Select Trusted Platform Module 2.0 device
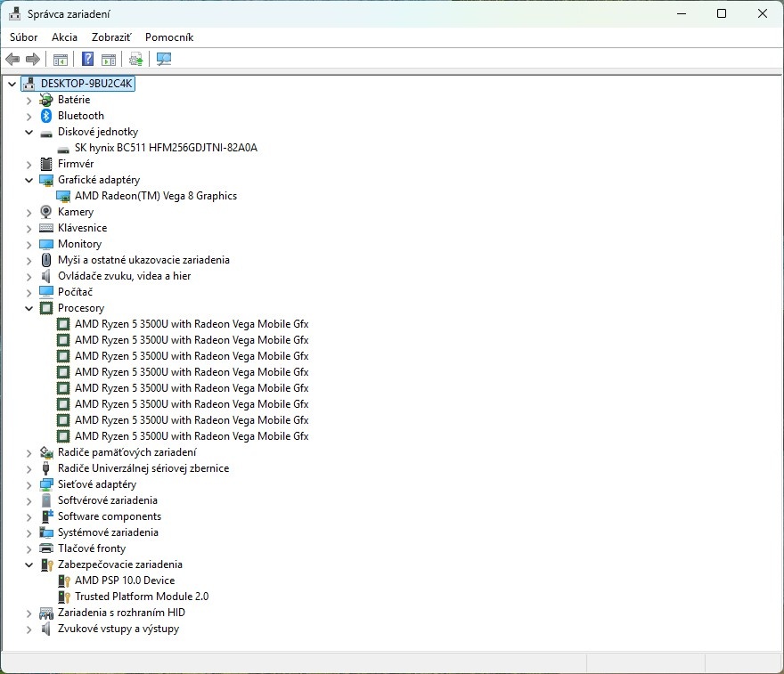 [141, 597]
